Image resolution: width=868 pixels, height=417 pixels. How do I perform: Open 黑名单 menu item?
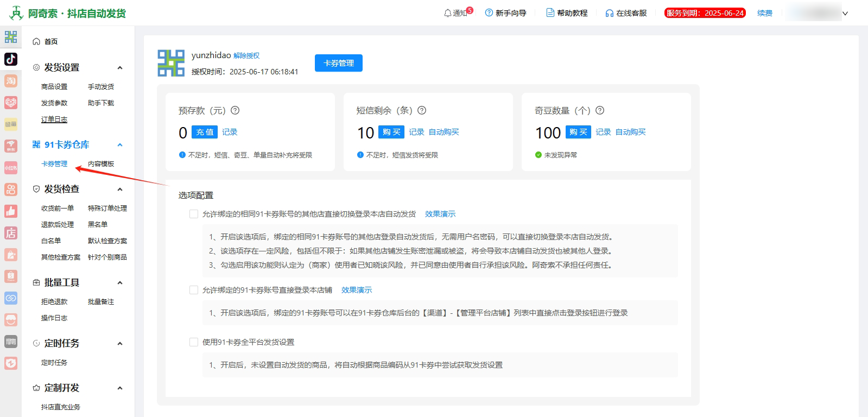[98, 225]
